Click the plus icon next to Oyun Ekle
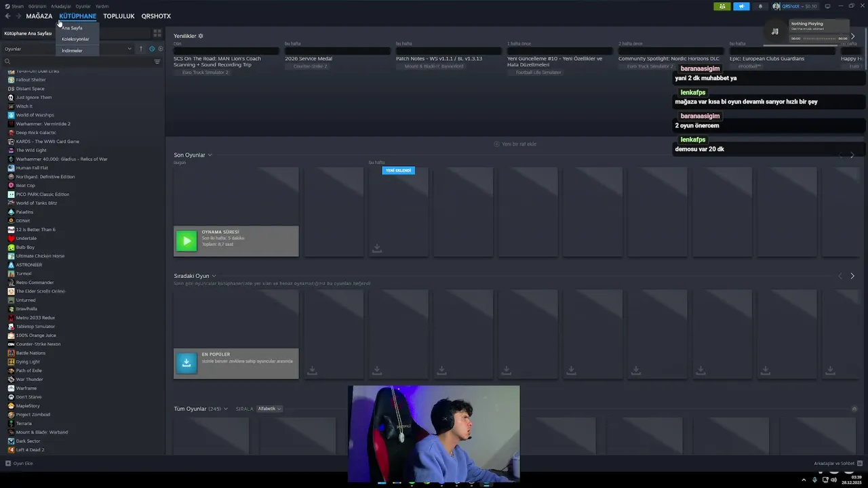Image resolution: width=868 pixels, height=488 pixels. [8, 464]
